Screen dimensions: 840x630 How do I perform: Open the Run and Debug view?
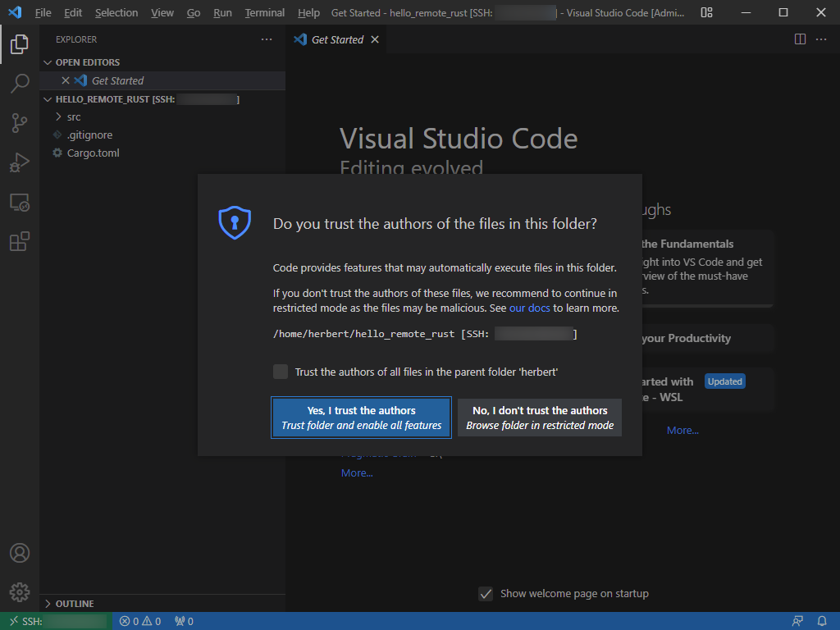(20, 162)
